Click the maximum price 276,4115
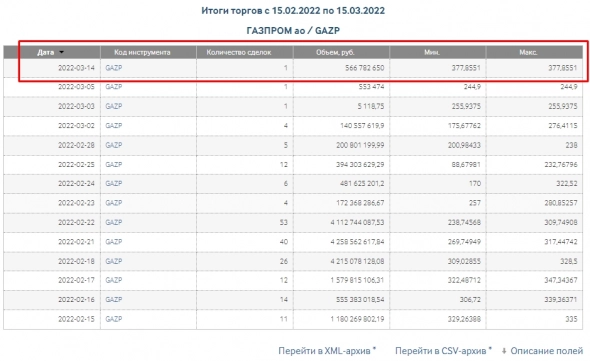This screenshot has width=590, height=361. (x=563, y=126)
